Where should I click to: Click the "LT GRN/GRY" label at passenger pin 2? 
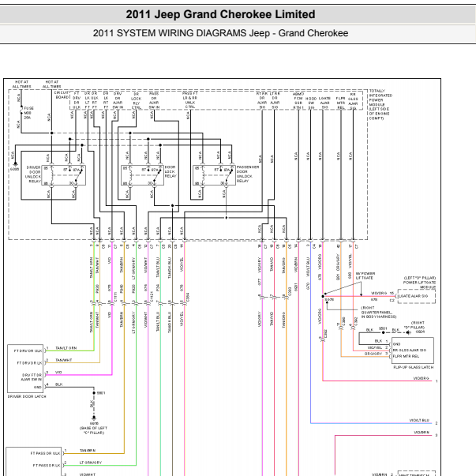[x=91, y=463]
